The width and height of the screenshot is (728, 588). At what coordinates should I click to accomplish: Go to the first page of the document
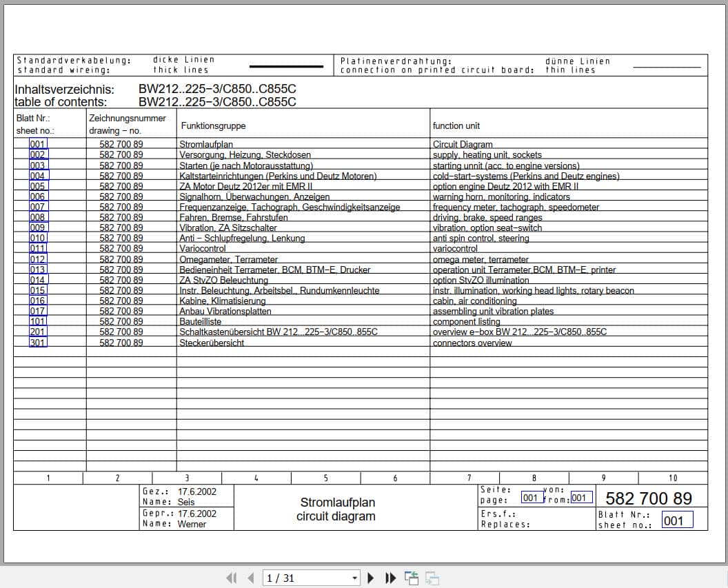click(x=231, y=578)
